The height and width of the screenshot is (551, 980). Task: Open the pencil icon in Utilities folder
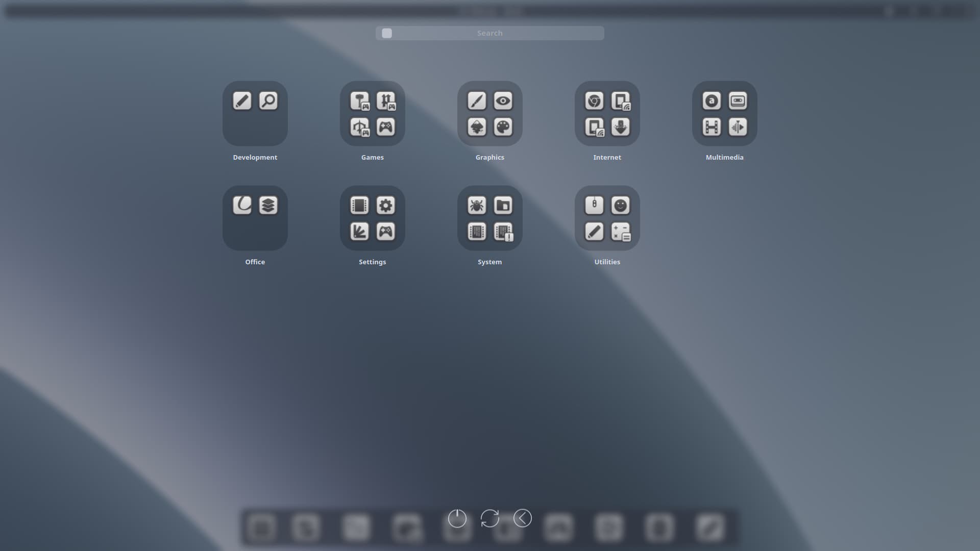pyautogui.click(x=594, y=232)
